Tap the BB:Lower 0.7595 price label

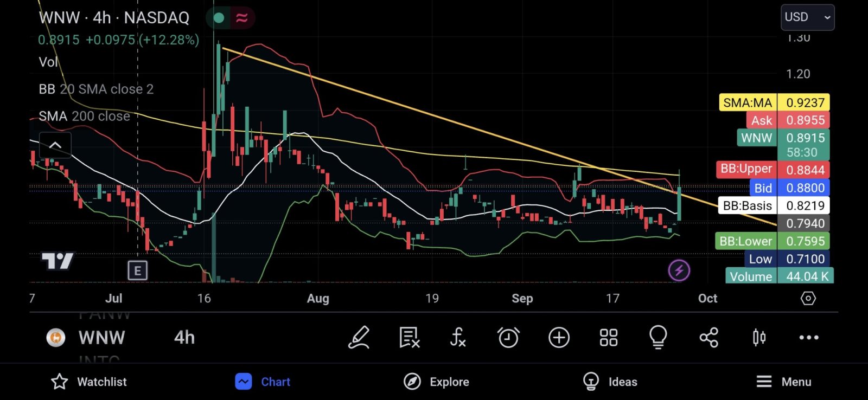point(772,241)
